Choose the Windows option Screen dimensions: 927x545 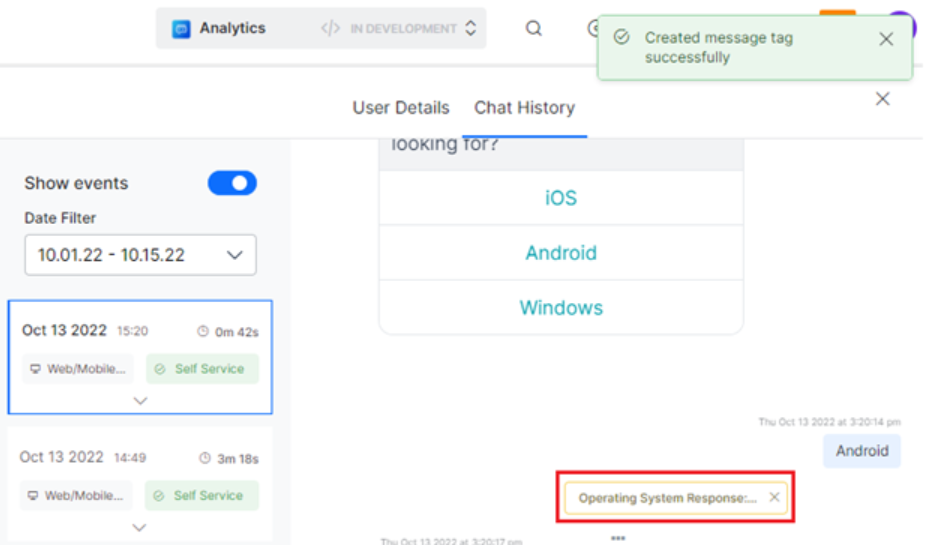(x=561, y=308)
